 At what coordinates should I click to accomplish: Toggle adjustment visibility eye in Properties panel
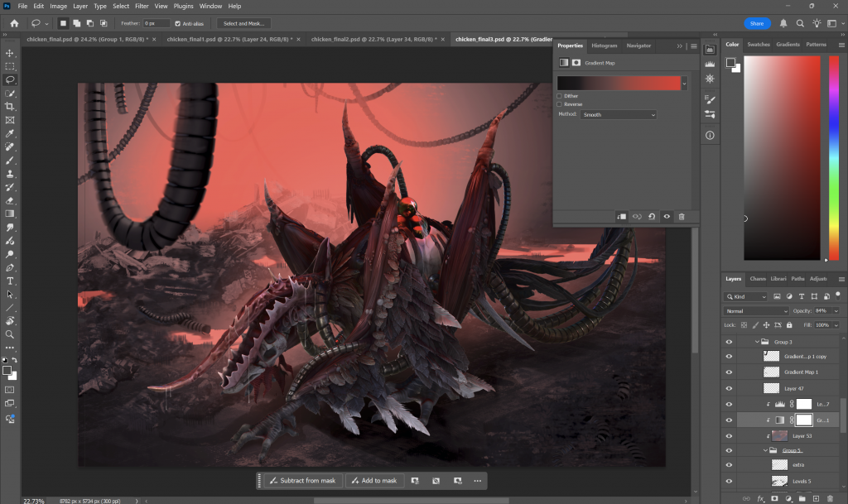tap(667, 217)
